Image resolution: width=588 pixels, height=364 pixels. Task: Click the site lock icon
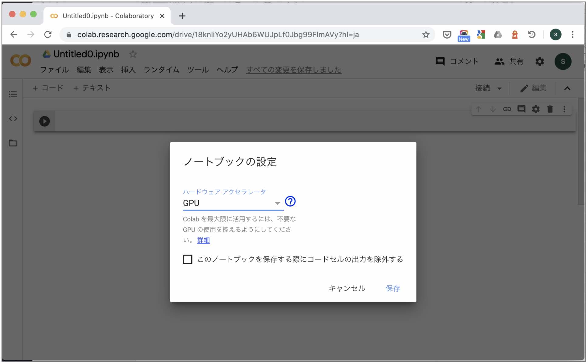[x=69, y=35]
